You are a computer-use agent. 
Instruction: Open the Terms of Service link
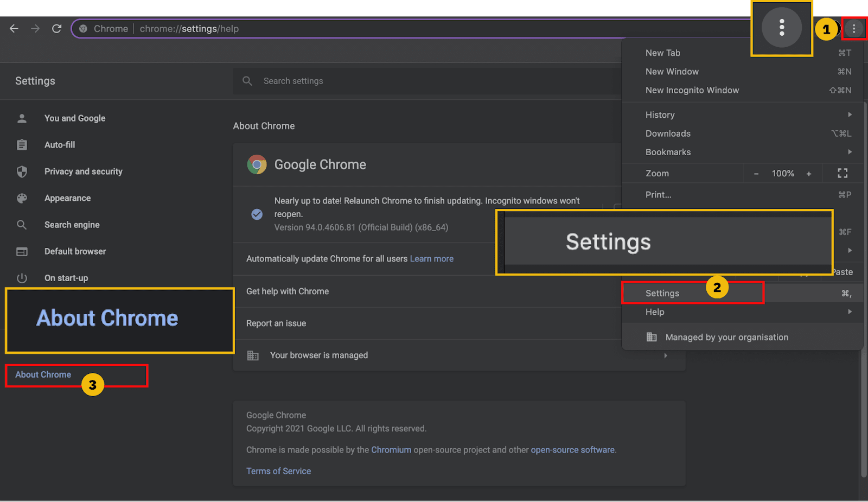[x=279, y=471]
